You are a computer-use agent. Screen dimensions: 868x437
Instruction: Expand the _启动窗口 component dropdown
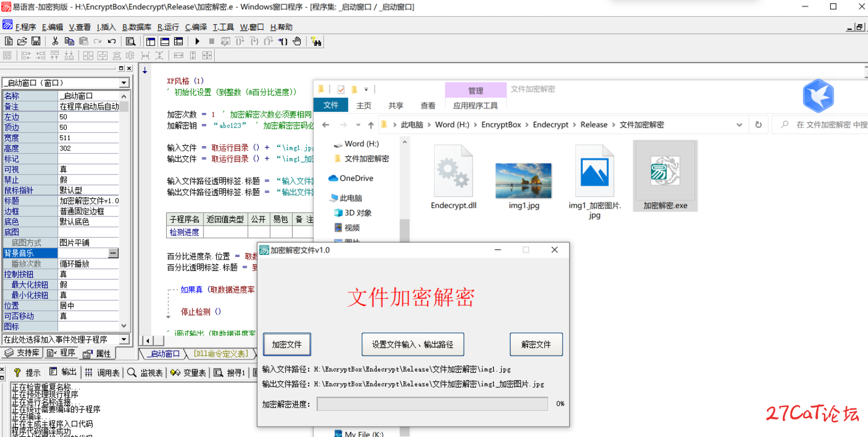pos(124,83)
